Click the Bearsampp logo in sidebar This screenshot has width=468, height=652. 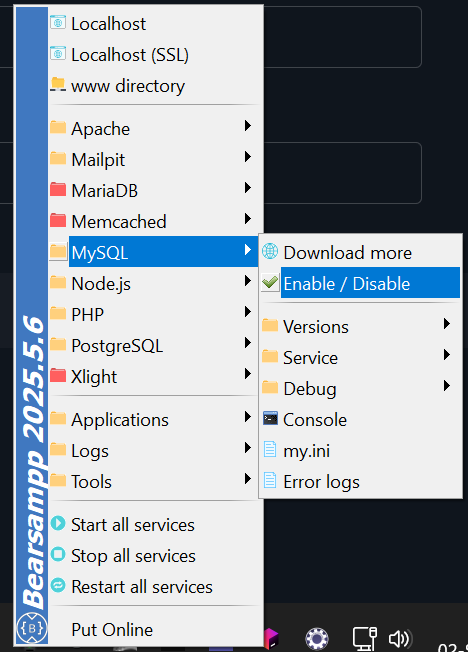[x=32, y=628]
